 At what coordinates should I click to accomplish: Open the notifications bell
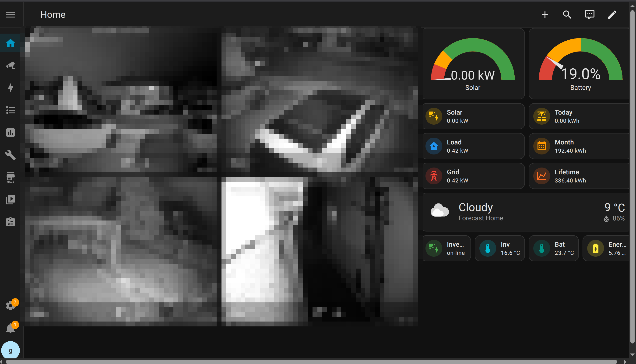click(x=10, y=328)
